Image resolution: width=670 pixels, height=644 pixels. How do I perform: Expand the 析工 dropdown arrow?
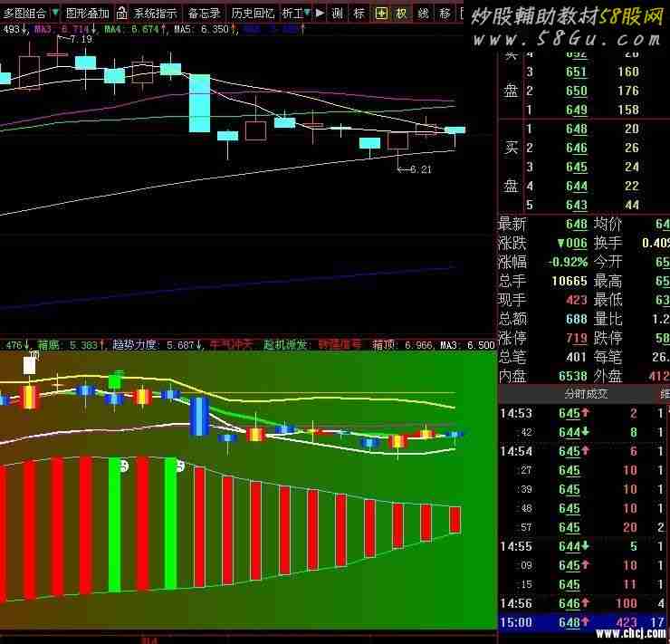click(x=307, y=14)
